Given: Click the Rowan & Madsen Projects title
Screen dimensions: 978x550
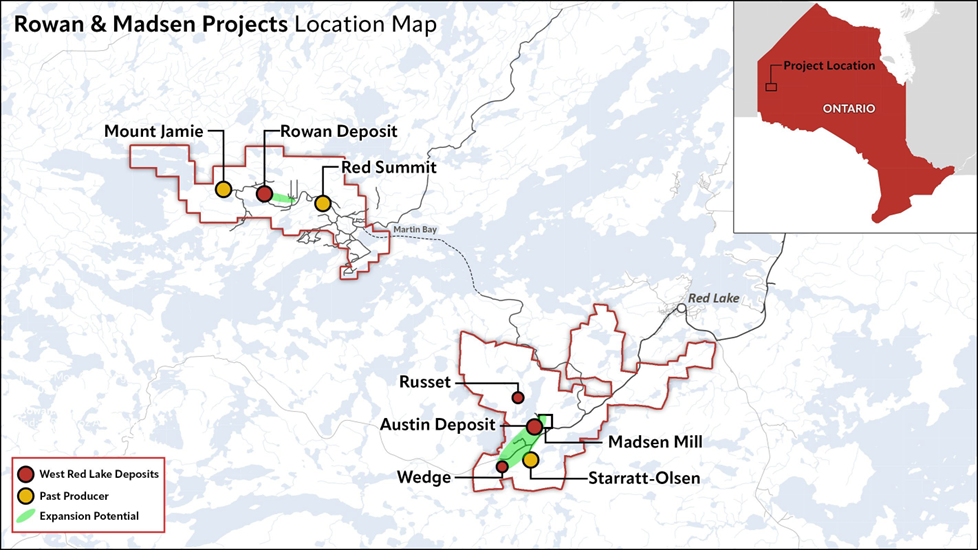Looking at the screenshot, I should click(x=151, y=24).
